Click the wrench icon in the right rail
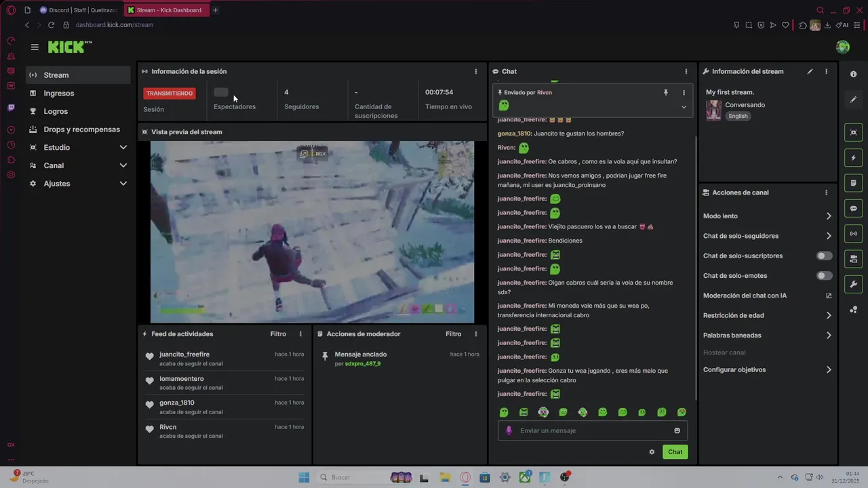868x488 pixels. point(854,284)
